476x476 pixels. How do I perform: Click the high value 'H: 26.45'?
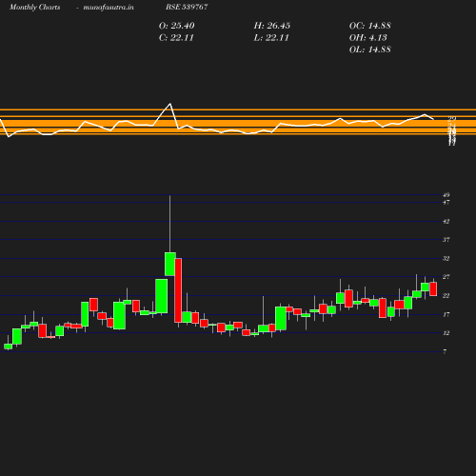(272, 26)
